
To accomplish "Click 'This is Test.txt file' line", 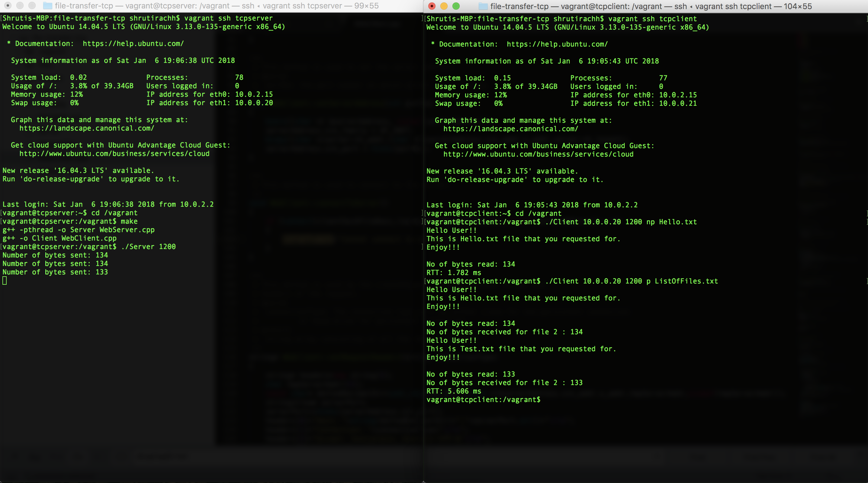I will pyautogui.click(x=521, y=349).
